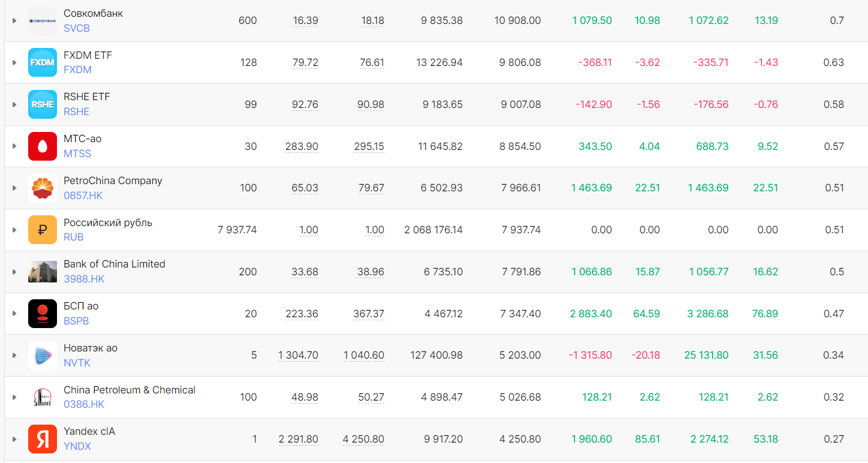Select FXDM loss value -368.11
The height and width of the screenshot is (463, 868).
(595, 62)
